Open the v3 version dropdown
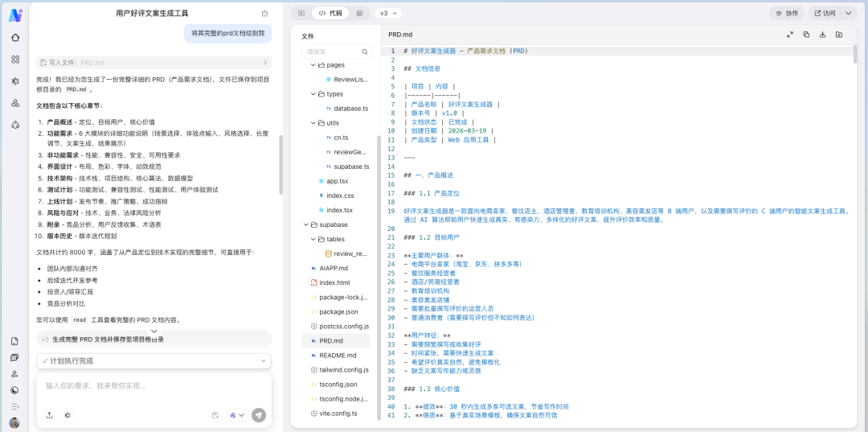 [389, 13]
